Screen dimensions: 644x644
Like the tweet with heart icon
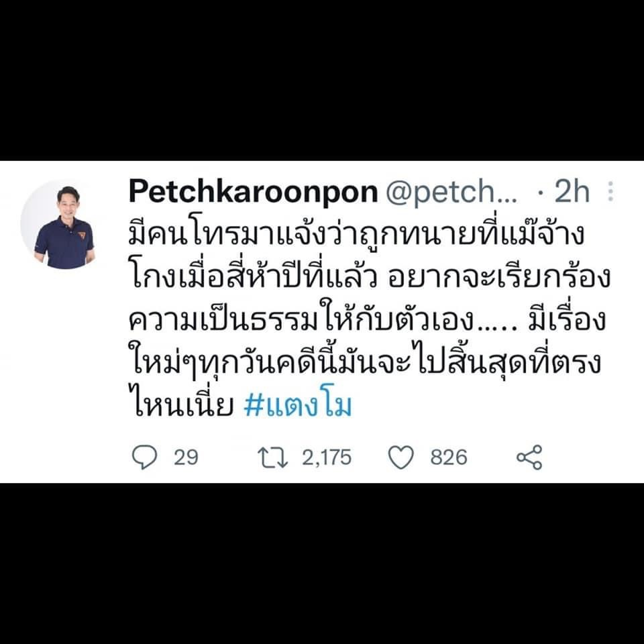click(401, 457)
